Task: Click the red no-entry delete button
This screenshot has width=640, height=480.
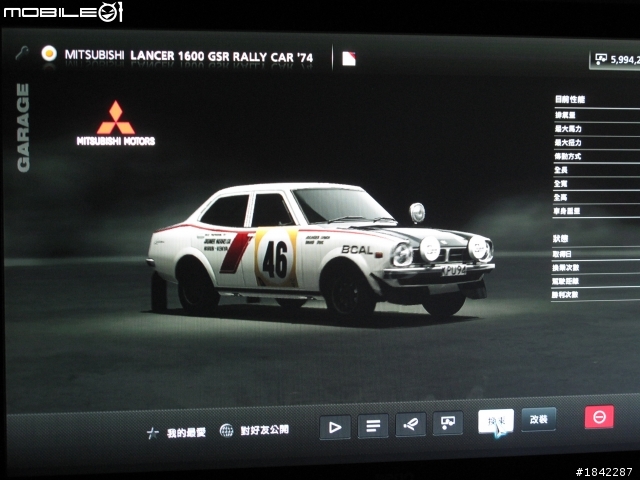Action: tap(599, 417)
